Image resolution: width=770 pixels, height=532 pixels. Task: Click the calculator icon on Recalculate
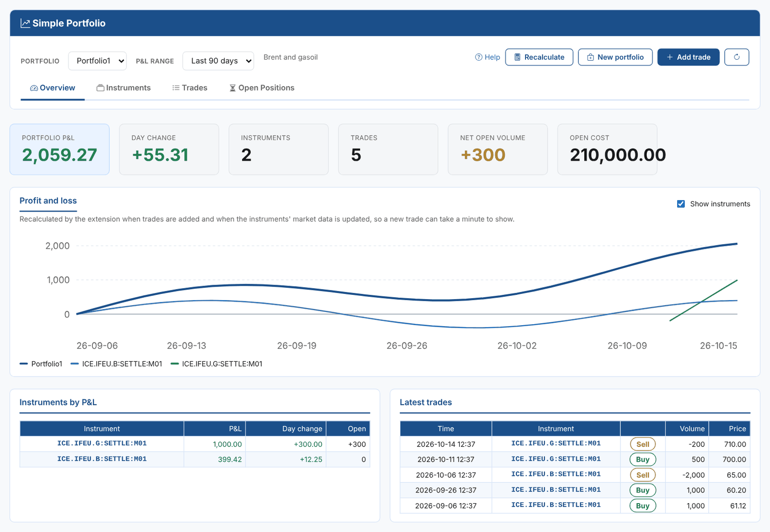(x=517, y=57)
